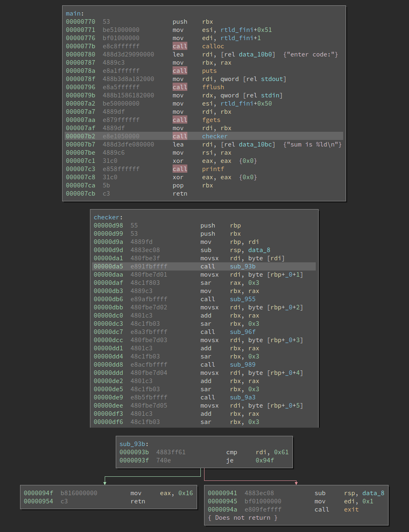
Task: Follow the sub_93b call in checker
Action: click(x=243, y=266)
